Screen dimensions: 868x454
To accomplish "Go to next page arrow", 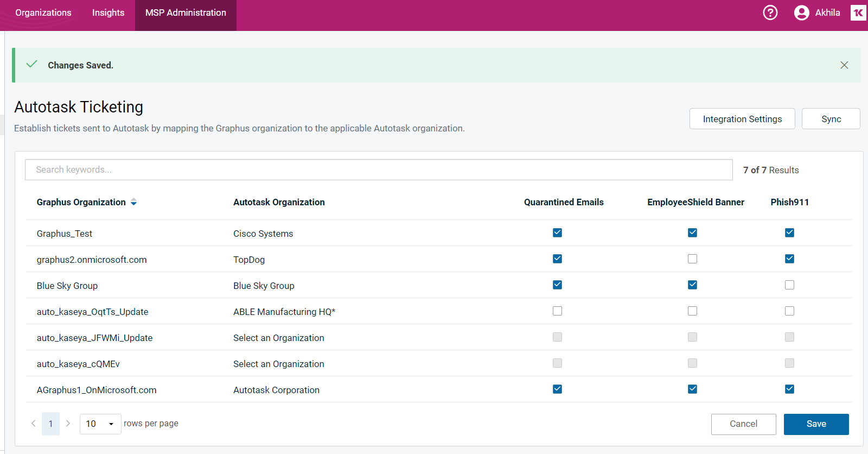I will pyautogui.click(x=68, y=424).
